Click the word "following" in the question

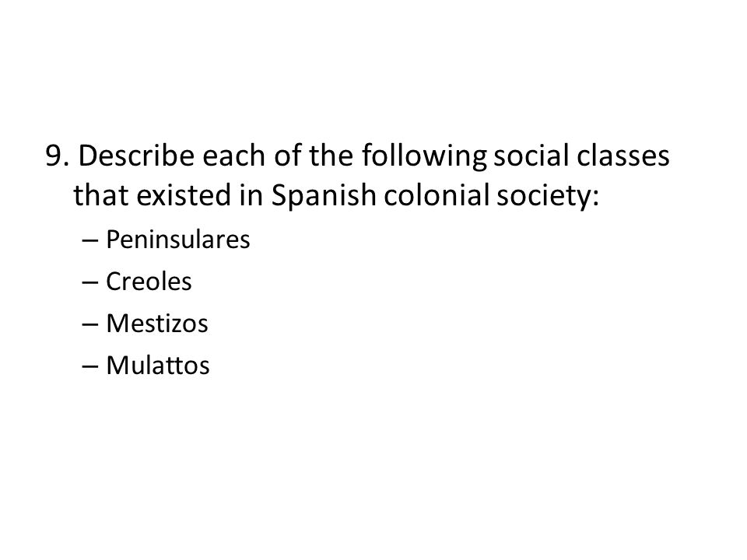tap(424, 156)
